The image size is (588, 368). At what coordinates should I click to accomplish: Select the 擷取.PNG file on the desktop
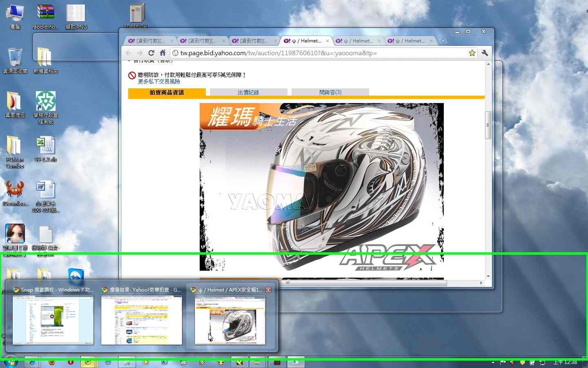point(76,17)
